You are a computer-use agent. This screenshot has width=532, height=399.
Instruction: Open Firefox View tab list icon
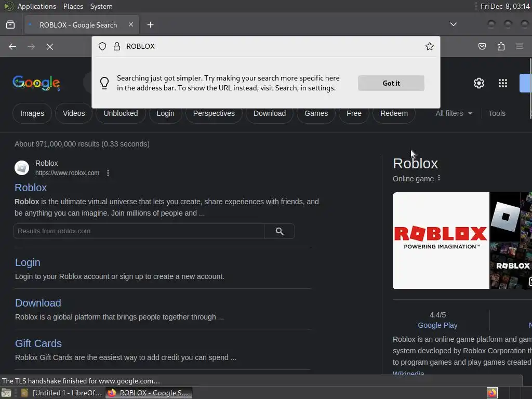pos(10,25)
